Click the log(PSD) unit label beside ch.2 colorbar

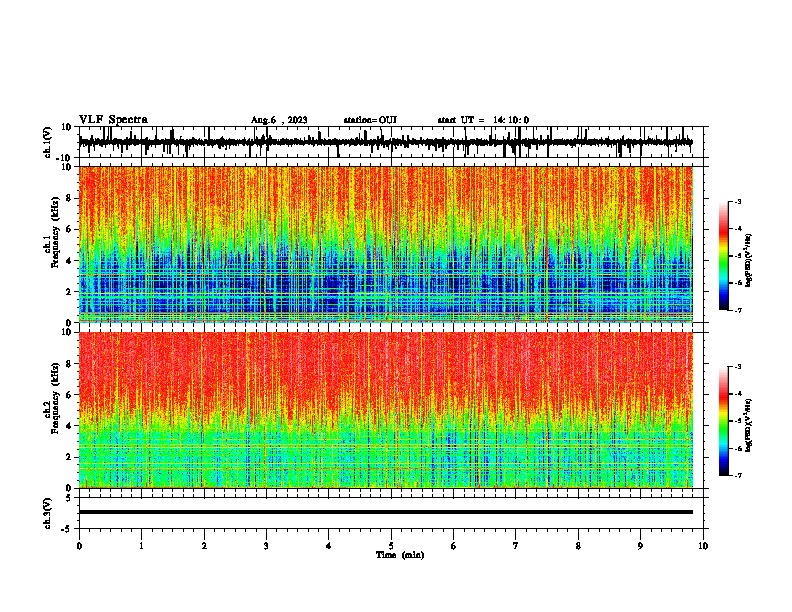coord(748,425)
